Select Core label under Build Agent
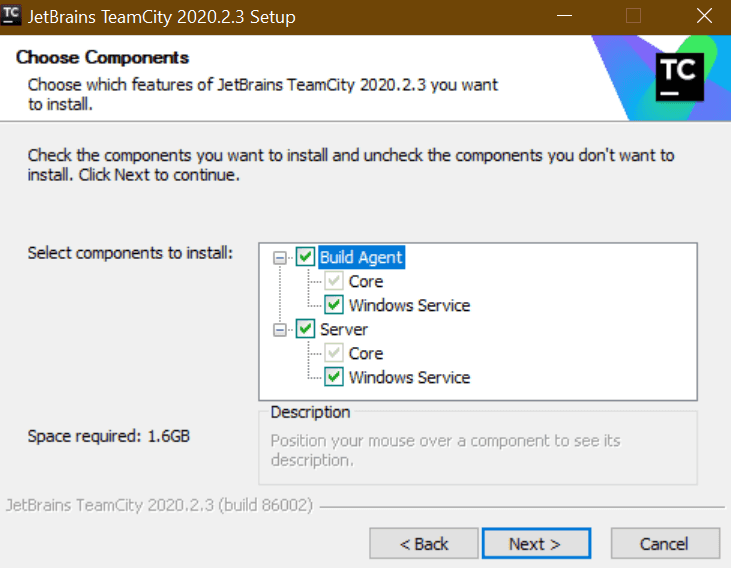The height and width of the screenshot is (568, 731). click(x=366, y=282)
